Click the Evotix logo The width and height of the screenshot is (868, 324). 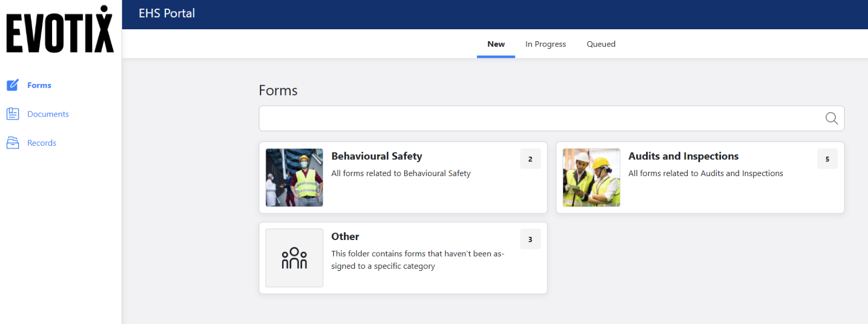60,29
